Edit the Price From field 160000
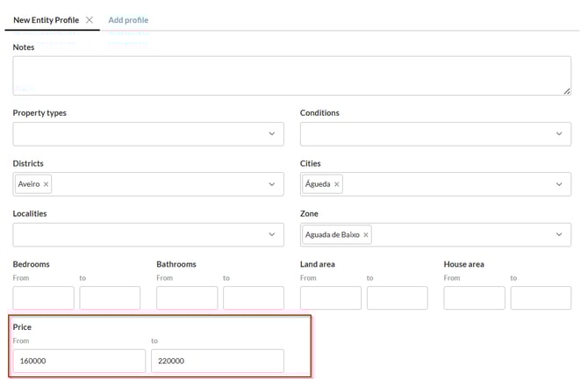This screenshot has height=379, width=588. pos(79,361)
